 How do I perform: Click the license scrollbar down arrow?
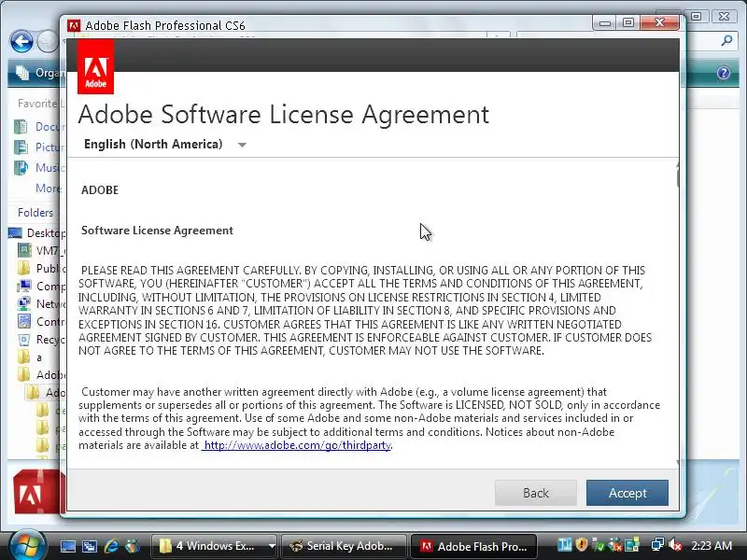pyautogui.click(x=678, y=462)
